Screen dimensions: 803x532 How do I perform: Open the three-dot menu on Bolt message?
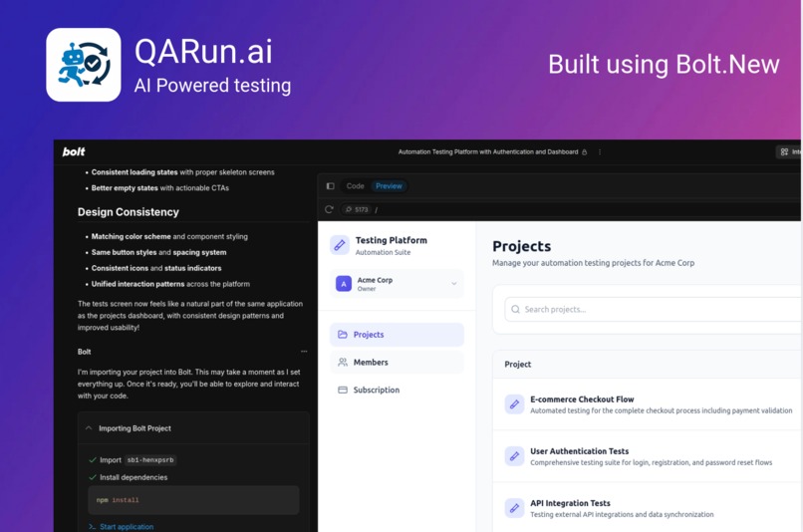click(304, 352)
